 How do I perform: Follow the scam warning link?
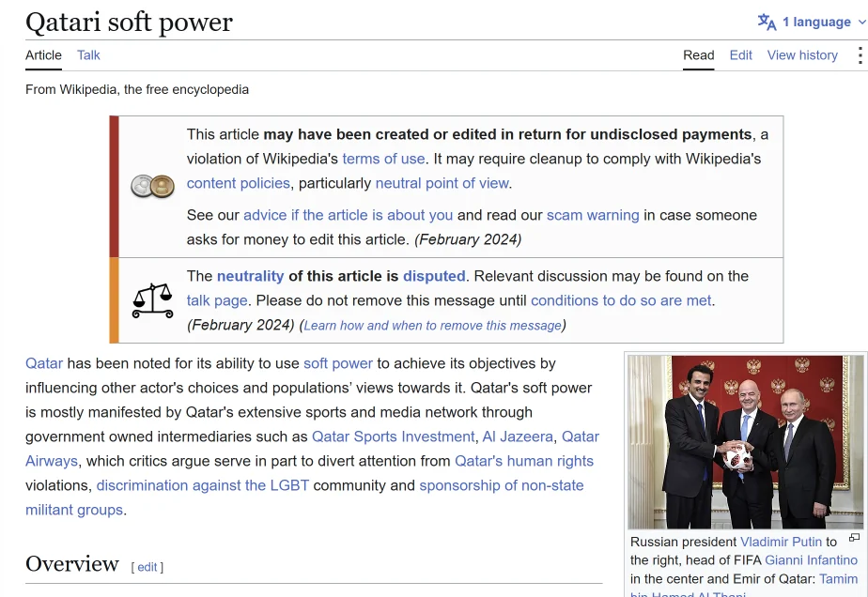click(x=593, y=215)
